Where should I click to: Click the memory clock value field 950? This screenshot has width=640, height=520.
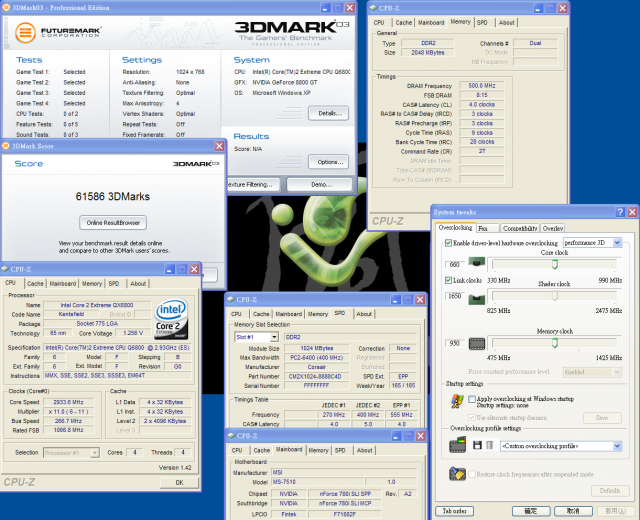tap(454, 343)
